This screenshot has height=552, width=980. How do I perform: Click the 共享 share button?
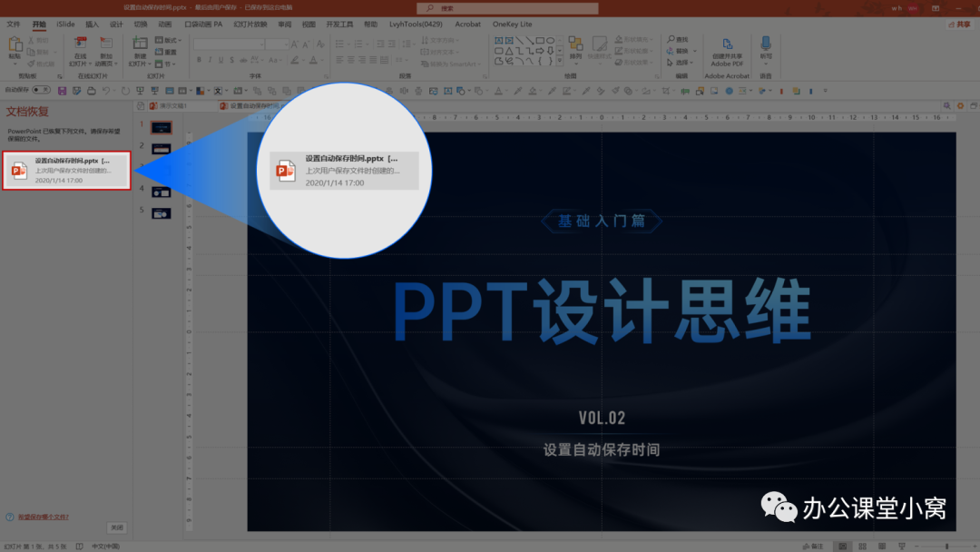960,25
